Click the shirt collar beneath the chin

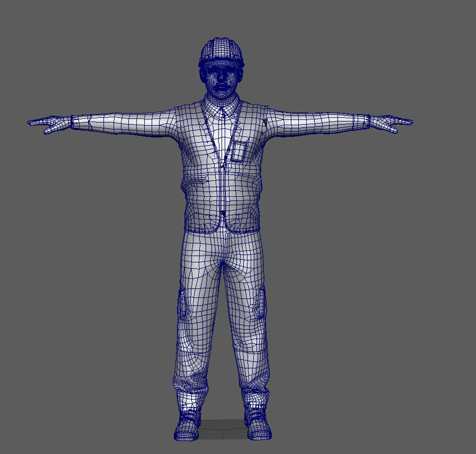(x=222, y=105)
